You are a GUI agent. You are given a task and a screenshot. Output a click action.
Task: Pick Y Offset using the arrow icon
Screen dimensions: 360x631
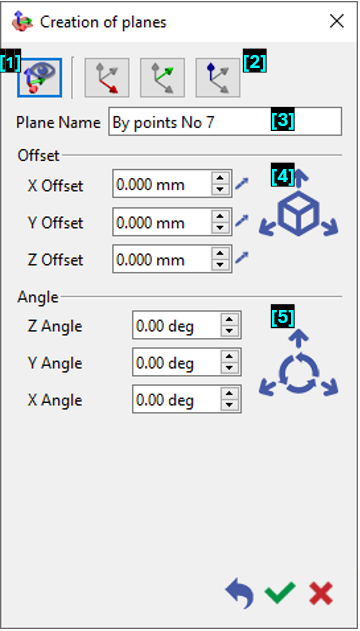pos(241,221)
